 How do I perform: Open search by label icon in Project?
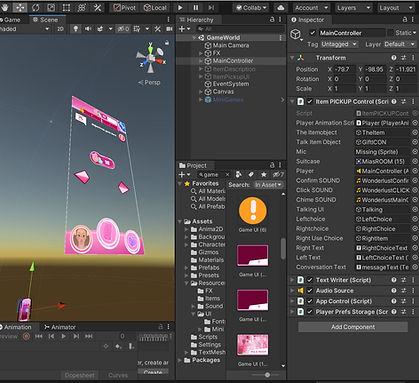coord(251,174)
